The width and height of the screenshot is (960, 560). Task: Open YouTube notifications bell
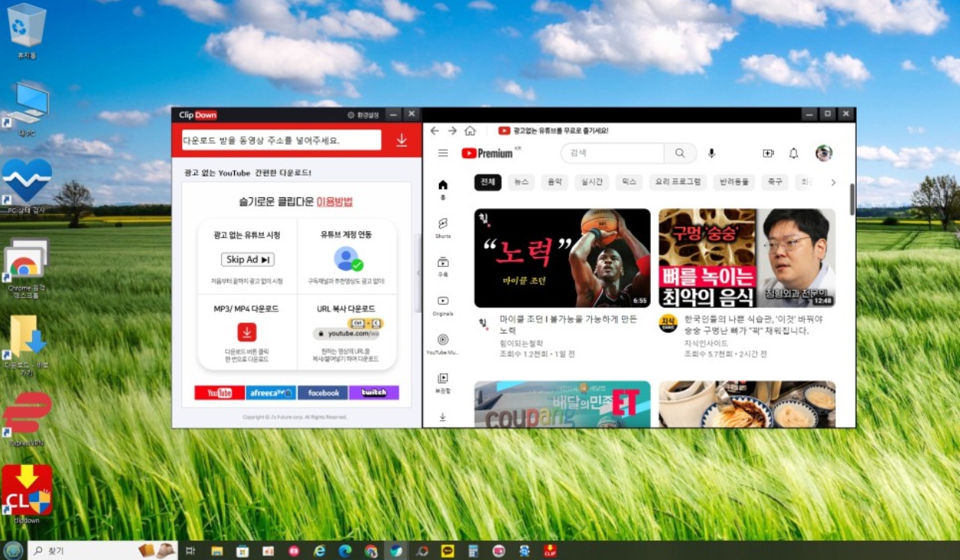(793, 153)
